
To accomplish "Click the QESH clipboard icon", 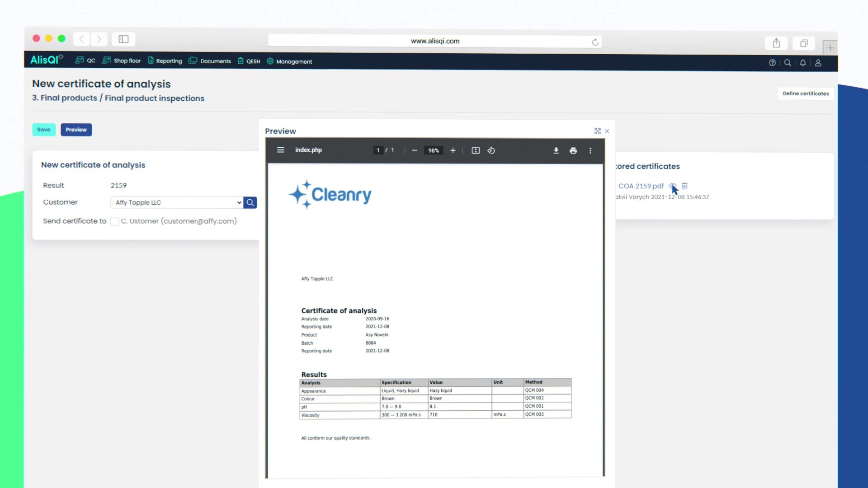I will [x=240, y=61].
